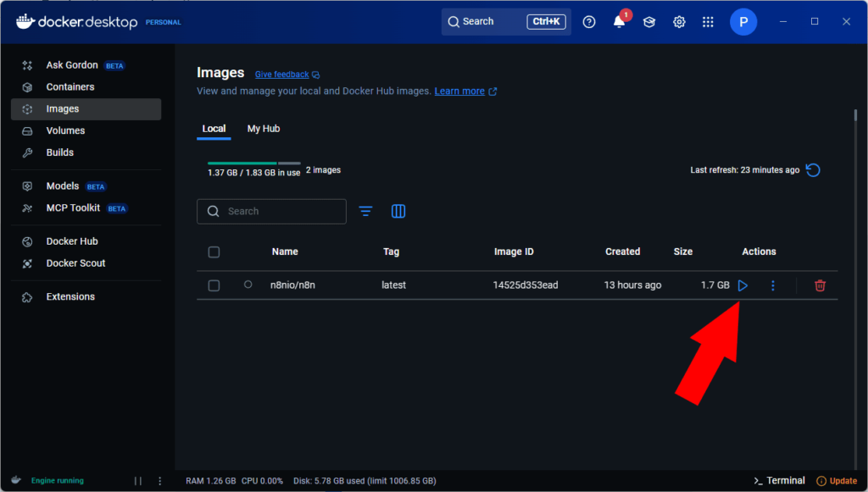Sort by the Name column header
Image resolution: width=868 pixels, height=492 pixels.
(285, 252)
